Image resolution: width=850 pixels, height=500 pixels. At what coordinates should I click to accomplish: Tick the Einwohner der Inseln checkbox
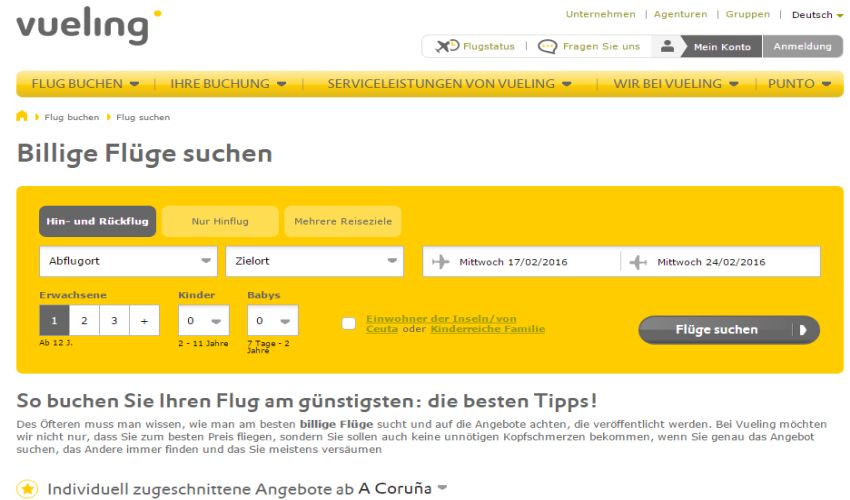(349, 324)
